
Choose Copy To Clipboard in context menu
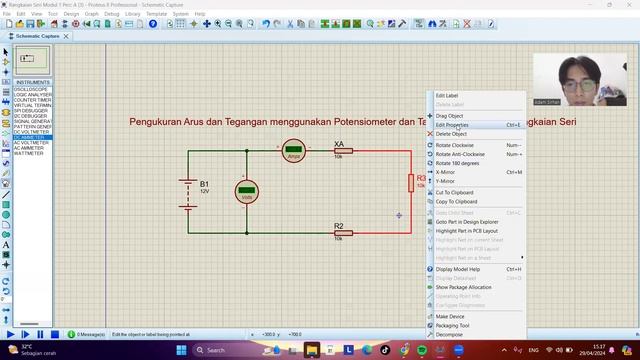point(476,202)
